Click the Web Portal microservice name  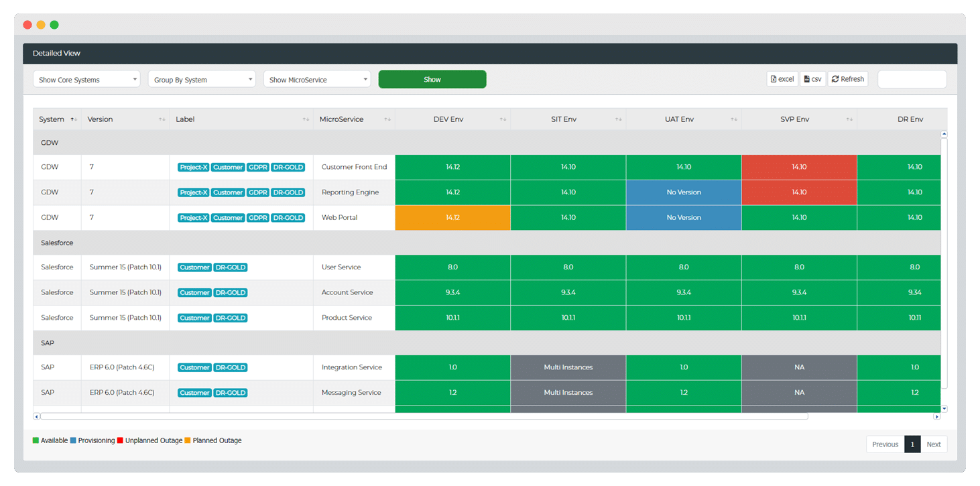point(340,218)
